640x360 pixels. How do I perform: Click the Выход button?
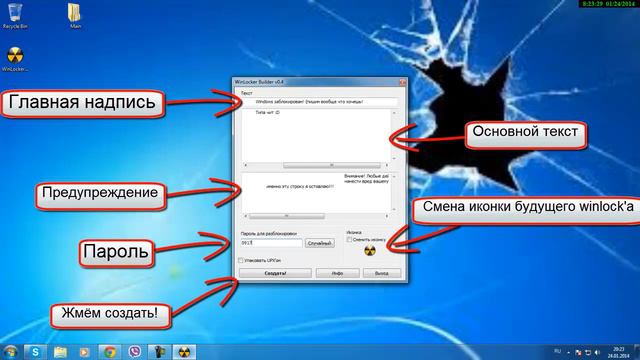coord(382,273)
